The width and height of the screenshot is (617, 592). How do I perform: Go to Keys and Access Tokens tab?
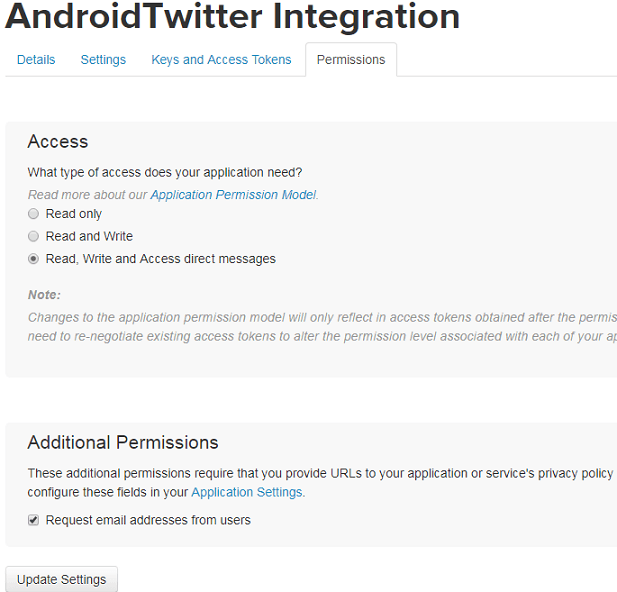coord(221,60)
